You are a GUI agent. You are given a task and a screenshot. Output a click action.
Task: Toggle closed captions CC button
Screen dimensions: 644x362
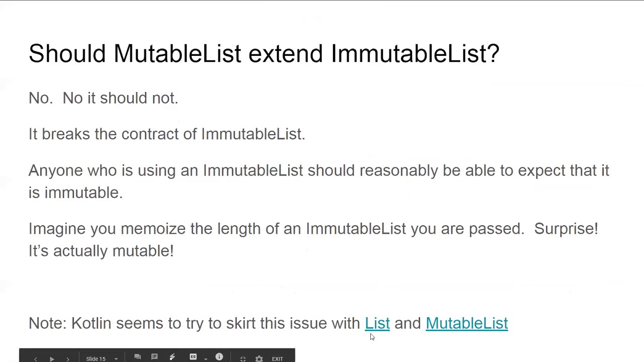click(193, 357)
